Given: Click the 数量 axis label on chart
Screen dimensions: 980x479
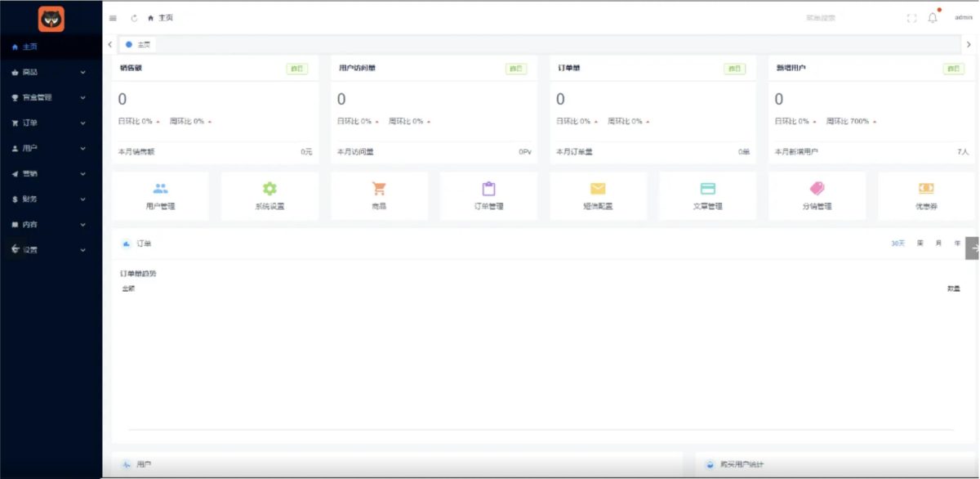Looking at the screenshot, I should click(954, 289).
